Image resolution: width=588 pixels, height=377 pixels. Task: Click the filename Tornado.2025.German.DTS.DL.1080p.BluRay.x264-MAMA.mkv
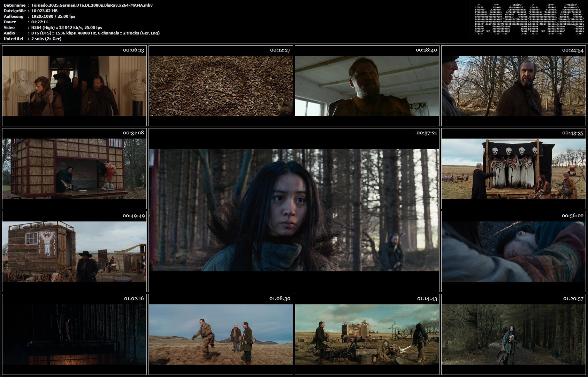coord(92,5)
